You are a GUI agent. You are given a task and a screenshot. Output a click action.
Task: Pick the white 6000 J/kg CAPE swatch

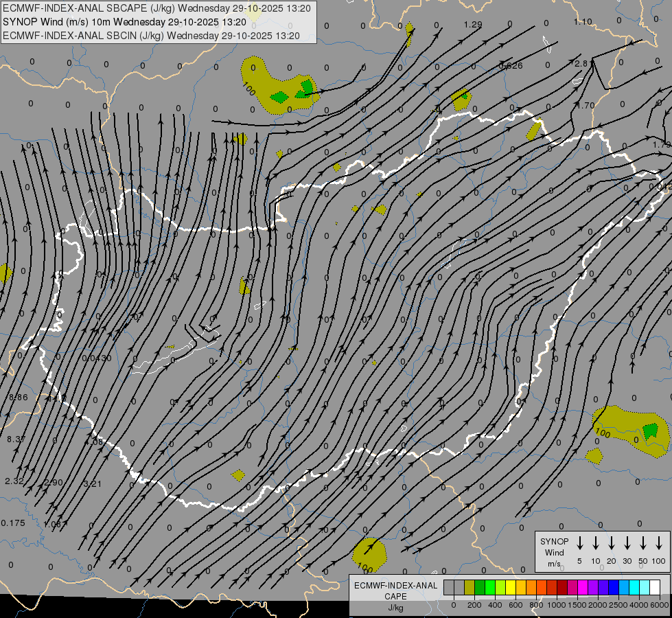(655, 588)
